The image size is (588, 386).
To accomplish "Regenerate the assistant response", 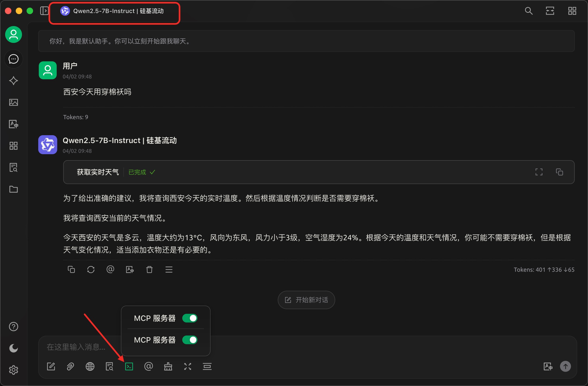I will point(91,269).
